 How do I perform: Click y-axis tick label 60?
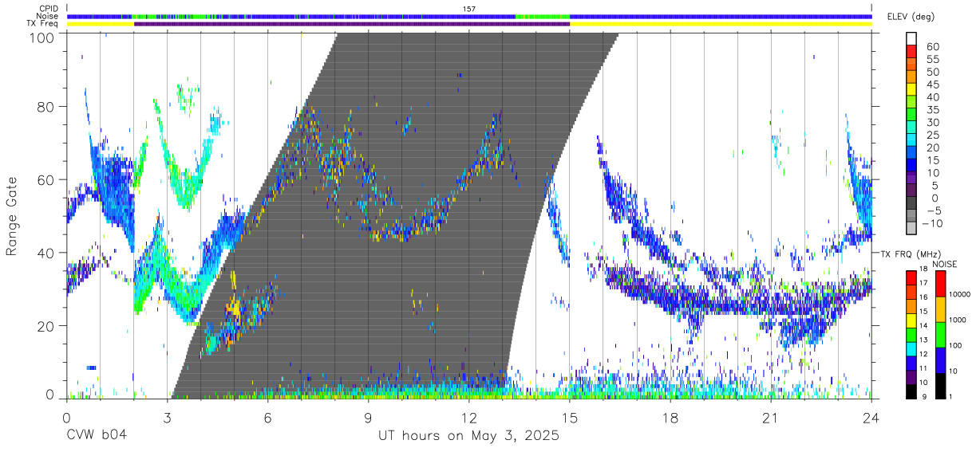45,180
